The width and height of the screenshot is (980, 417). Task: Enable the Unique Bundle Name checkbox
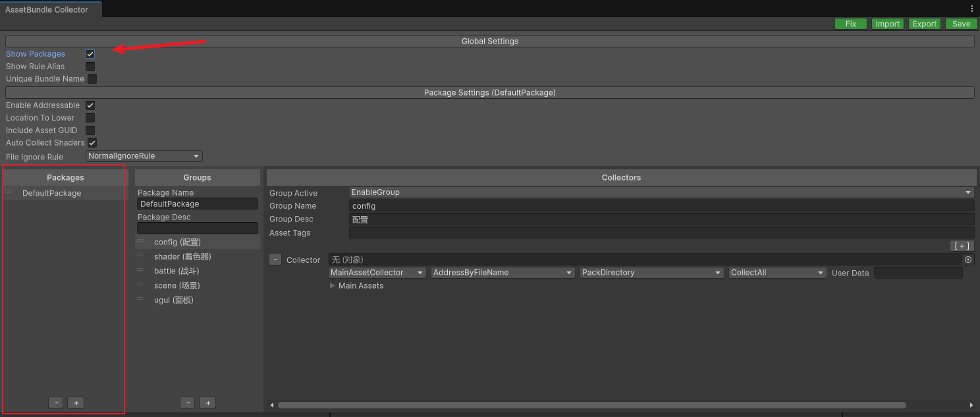[92, 79]
